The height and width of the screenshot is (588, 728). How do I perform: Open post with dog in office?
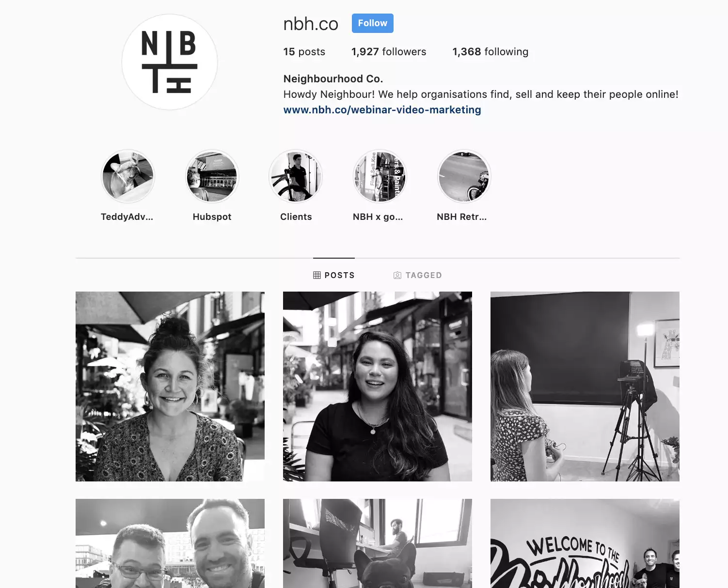378,543
